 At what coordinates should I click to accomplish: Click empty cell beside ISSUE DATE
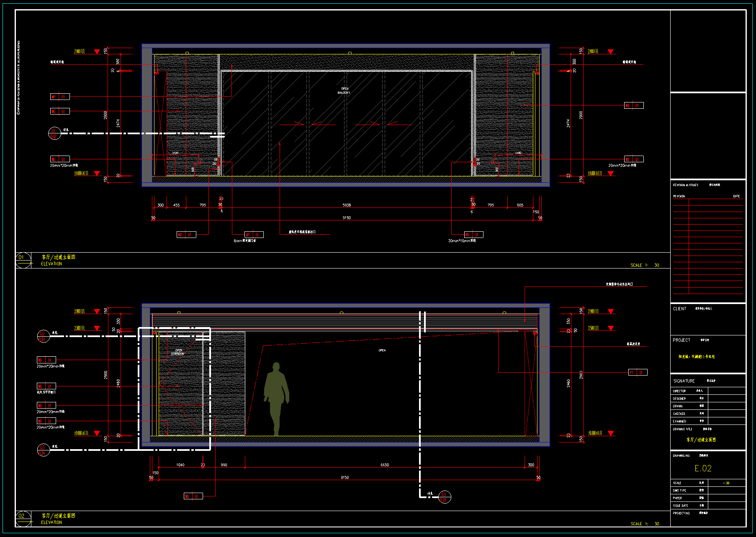tap(727, 506)
